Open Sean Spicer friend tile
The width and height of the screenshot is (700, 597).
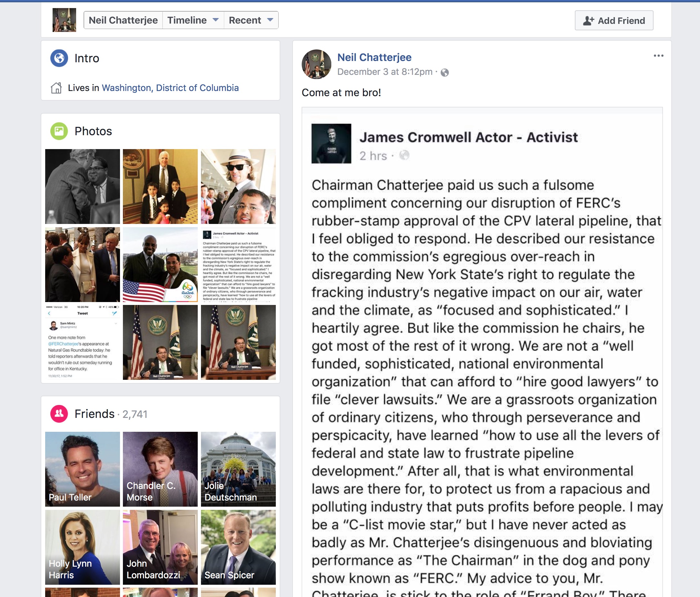tap(238, 547)
